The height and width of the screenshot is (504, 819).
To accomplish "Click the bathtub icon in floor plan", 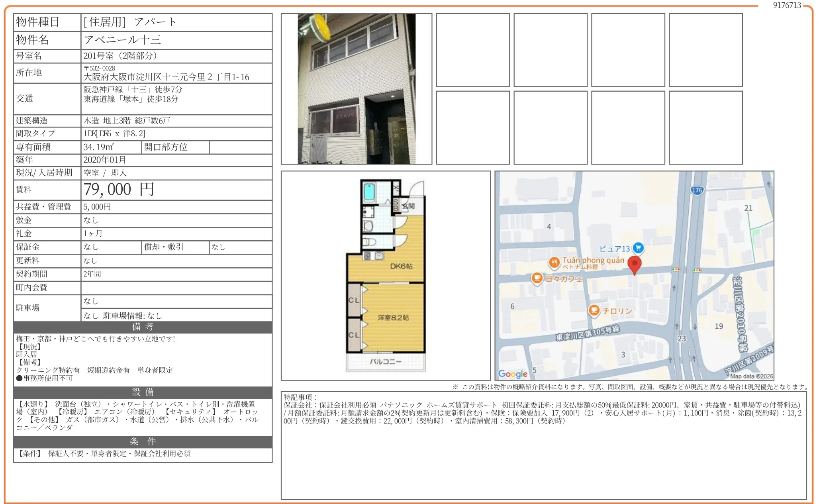I will point(369,192).
